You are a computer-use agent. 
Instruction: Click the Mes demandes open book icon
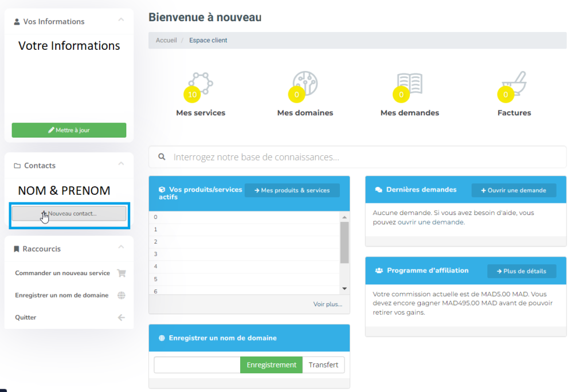410,84
